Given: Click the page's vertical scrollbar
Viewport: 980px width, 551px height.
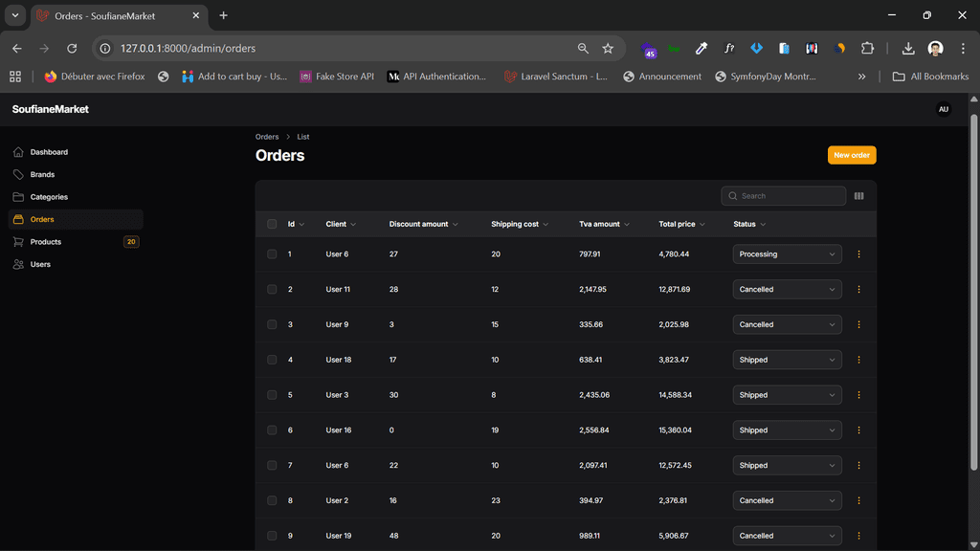Looking at the screenshot, I should (974, 287).
